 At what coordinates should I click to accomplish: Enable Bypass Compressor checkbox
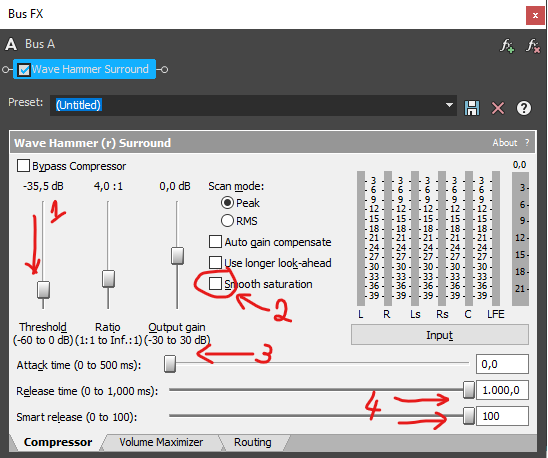click(23, 165)
